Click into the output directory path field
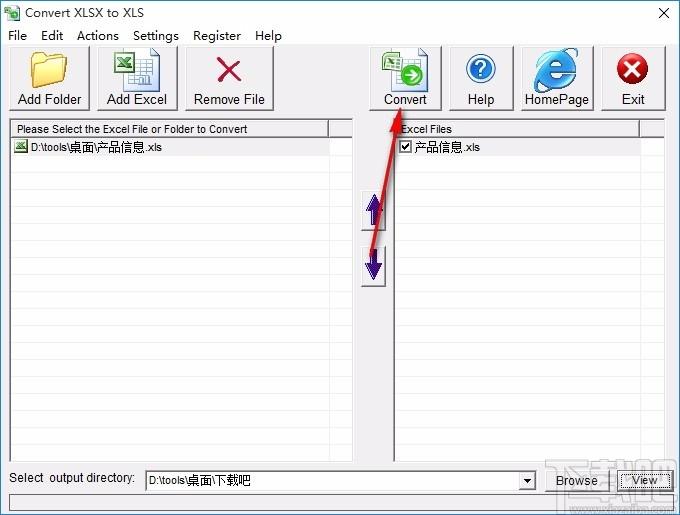The image size is (680, 515). pos(332,481)
